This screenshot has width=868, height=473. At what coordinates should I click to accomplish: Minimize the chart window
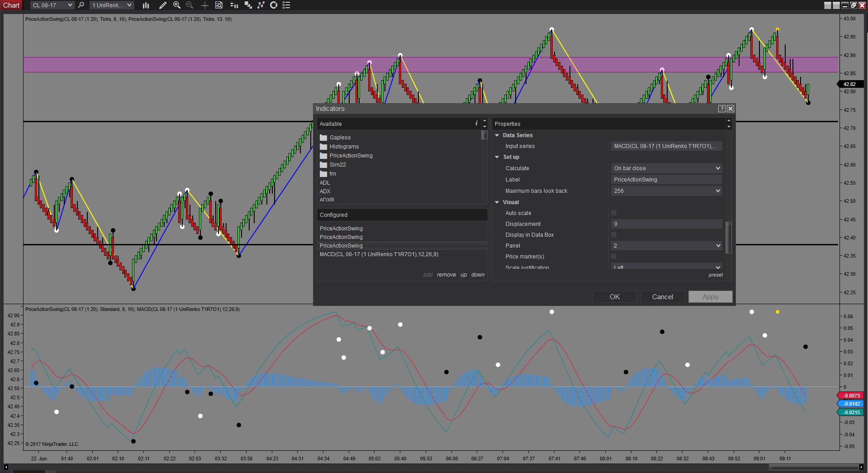[x=845, y=5]
